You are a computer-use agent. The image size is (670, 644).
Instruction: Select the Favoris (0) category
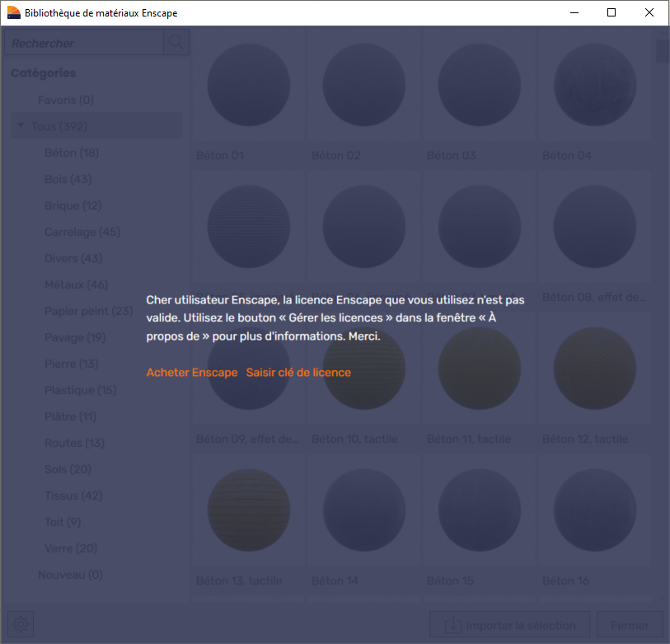pyautogui.click(x=66, y=100)
